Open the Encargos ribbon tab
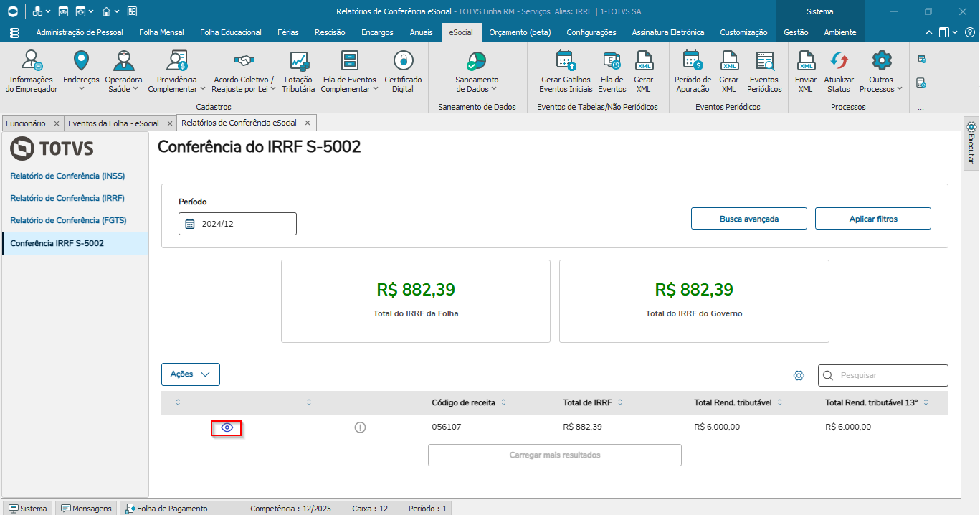Viewport: 980px width, 515px height. 377,32
